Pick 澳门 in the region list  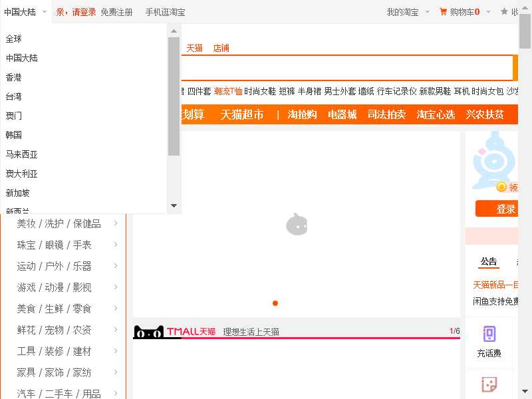14,116
